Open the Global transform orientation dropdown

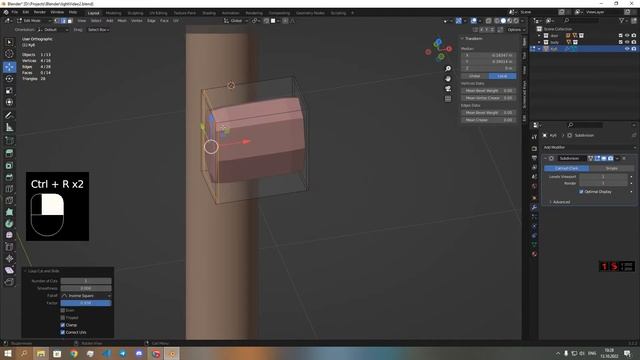(236, 20)
